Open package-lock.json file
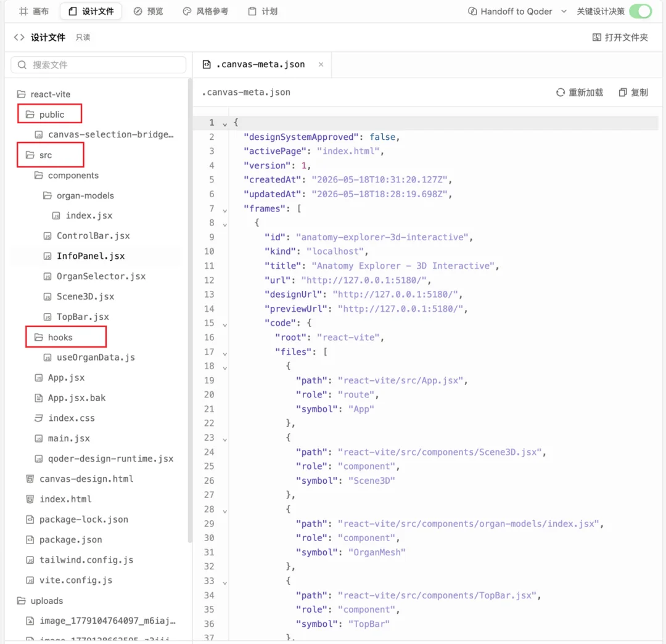The height and width of the screenshot is (644, 666). coord(77,520)
